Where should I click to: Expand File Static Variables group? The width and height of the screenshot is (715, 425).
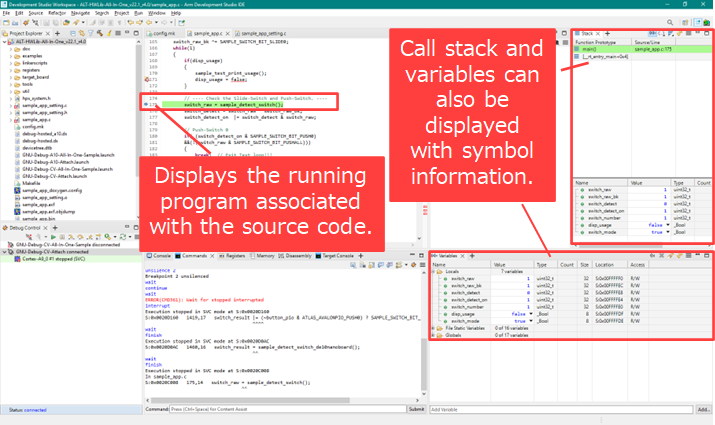pyautogui.click(x=435, y=328)
